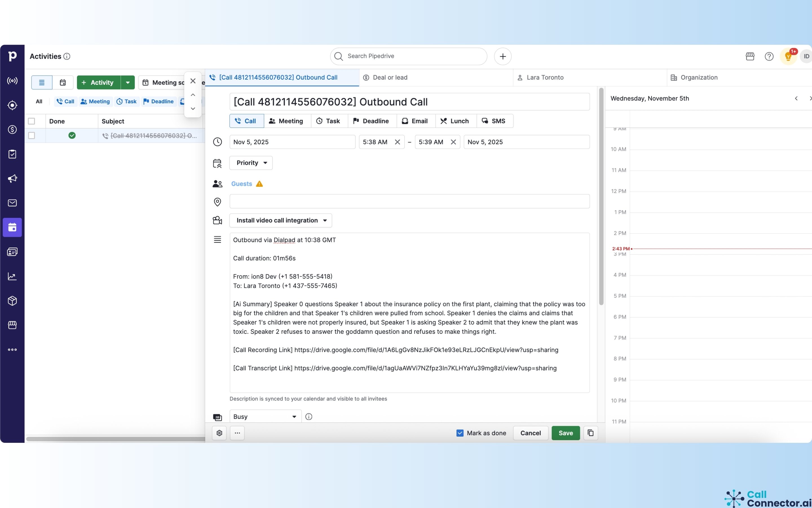Open Projects clipboard icon in sidebar

click(12, 154)
